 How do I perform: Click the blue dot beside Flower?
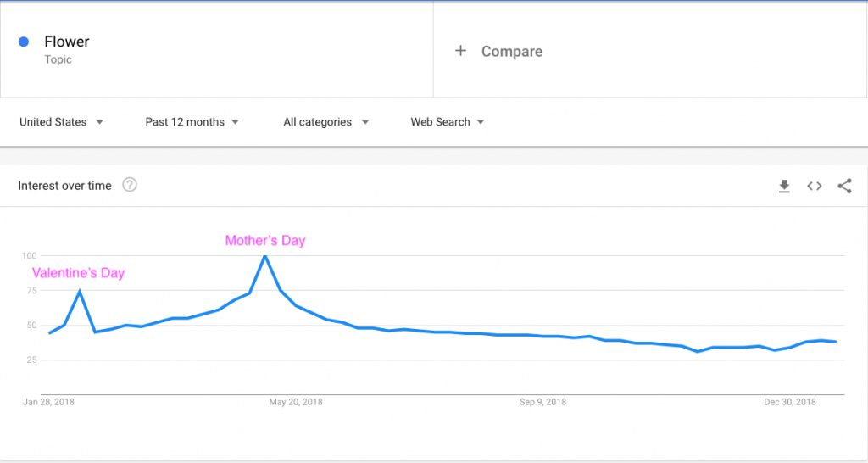pos(24,42)
